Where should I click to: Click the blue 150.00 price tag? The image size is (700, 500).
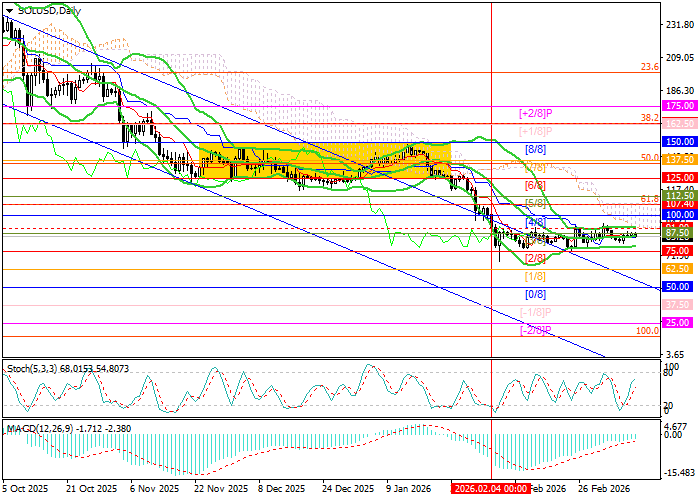[680, 142]
